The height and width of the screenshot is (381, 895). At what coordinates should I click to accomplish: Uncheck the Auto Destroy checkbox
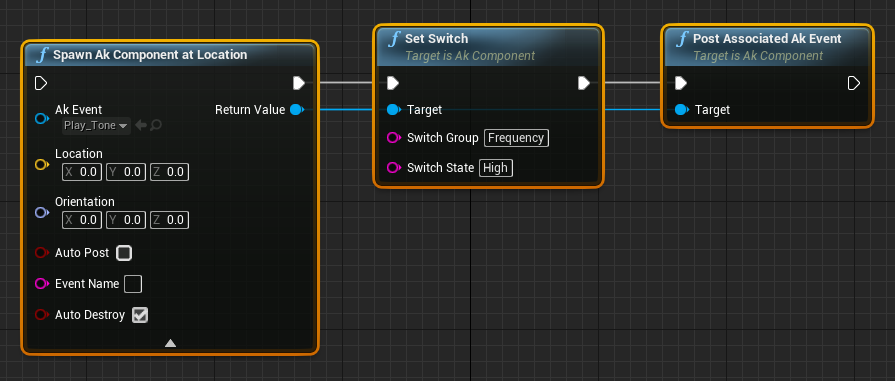[x=140, y=315]
